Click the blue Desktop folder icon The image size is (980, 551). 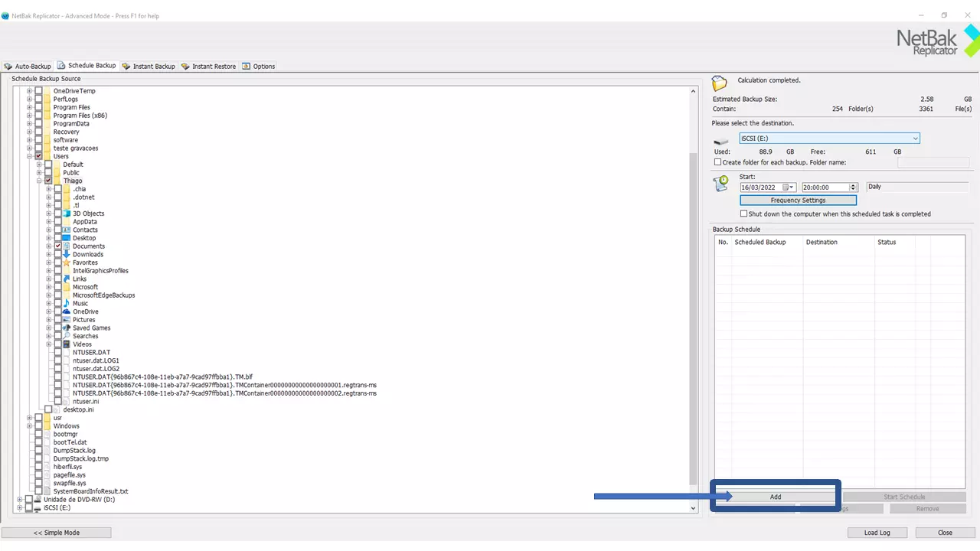pyautogui.click(x=67, y=238)
